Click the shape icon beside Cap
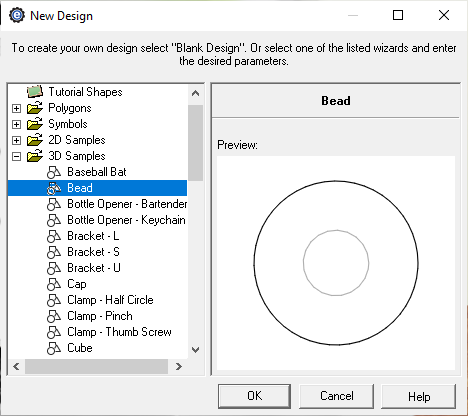Viewport: 468px width, 416px height. [x=54, y=284]
